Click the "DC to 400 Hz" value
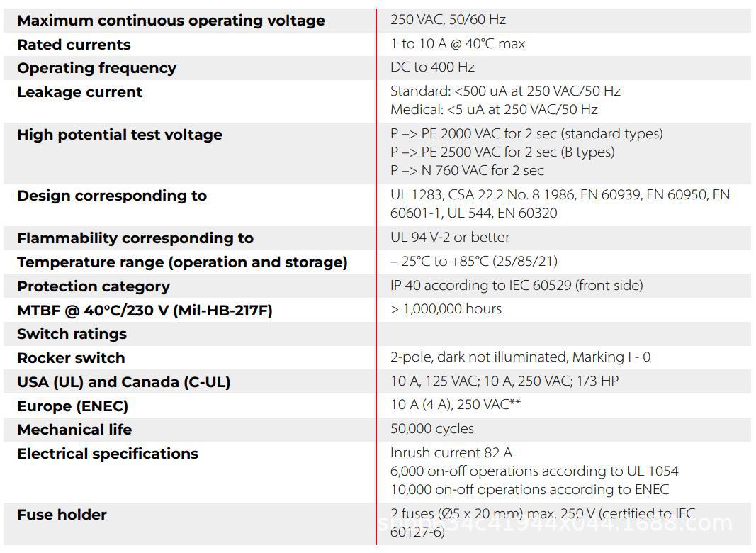The width and height of the screenshot is (756, 553). (432, 67)
